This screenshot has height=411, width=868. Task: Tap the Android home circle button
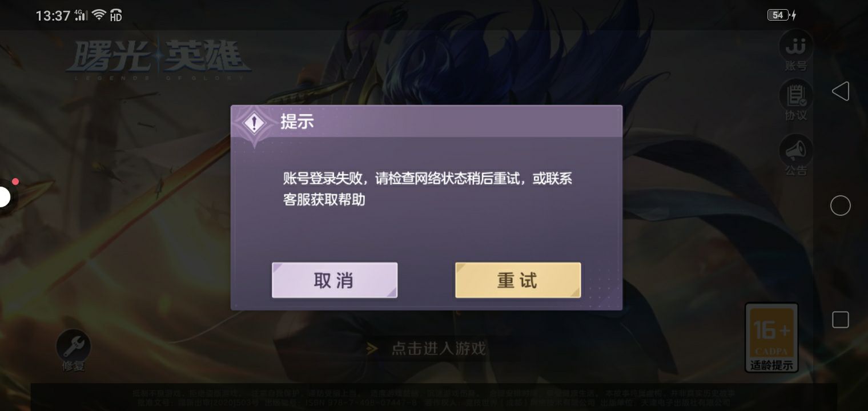click(841, 205)
